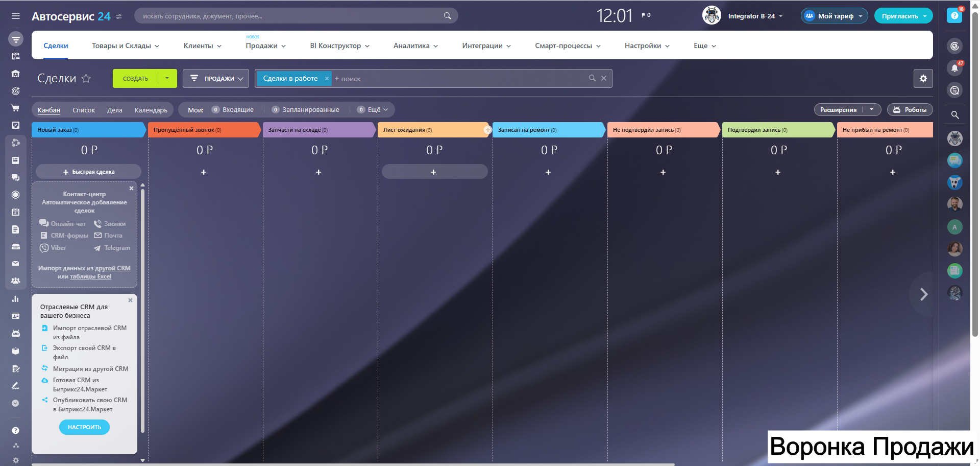Open the bar chart icon in the left sidebar

(16, 298)
